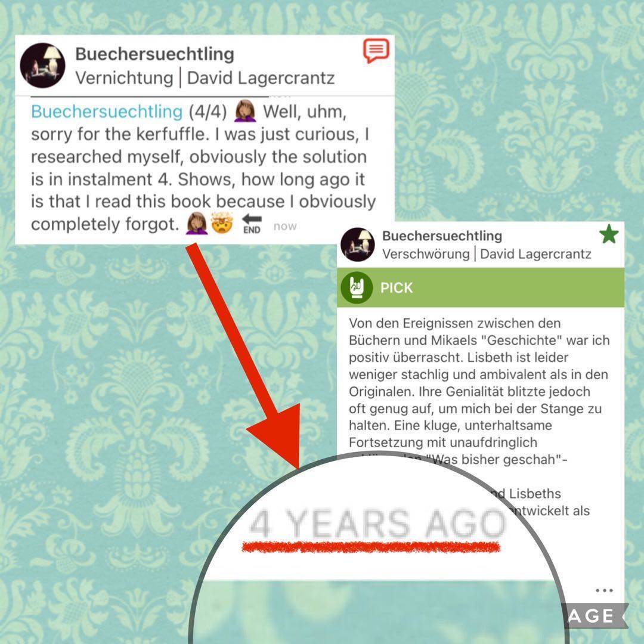Screen dimensions: 644x644
Task: Open profile avatar on the Verschwörung post
Action: [358, 245]
